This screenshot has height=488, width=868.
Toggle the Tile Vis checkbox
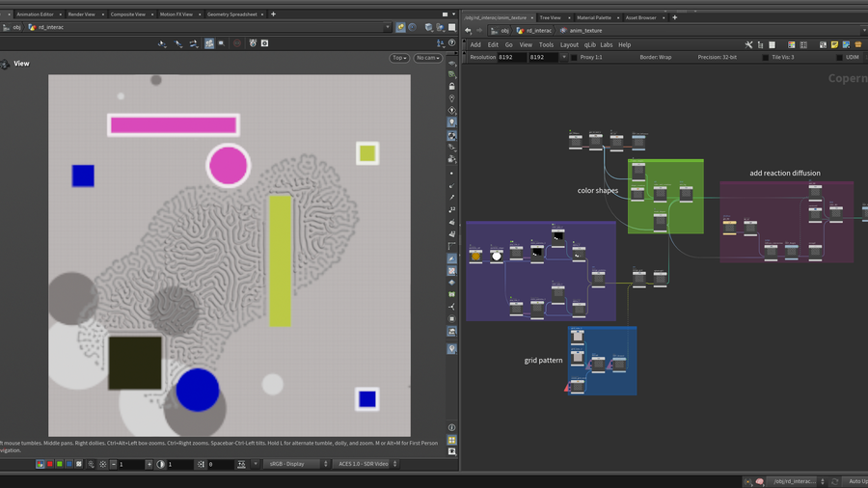click(x=766, y=58)
